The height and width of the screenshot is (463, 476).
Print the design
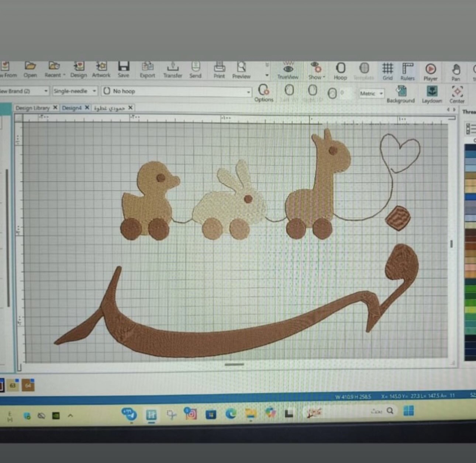click(219, 70)
